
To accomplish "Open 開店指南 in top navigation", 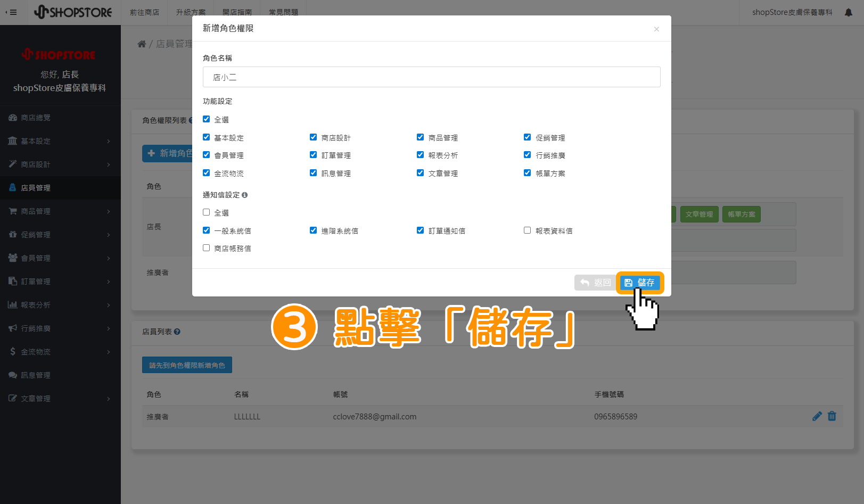I will tap(237, 12).
